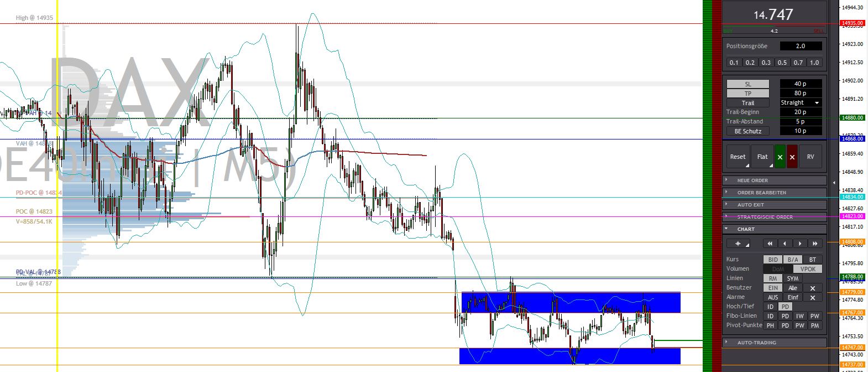Toggle Fibo-Linien PD button

(785, 316)
